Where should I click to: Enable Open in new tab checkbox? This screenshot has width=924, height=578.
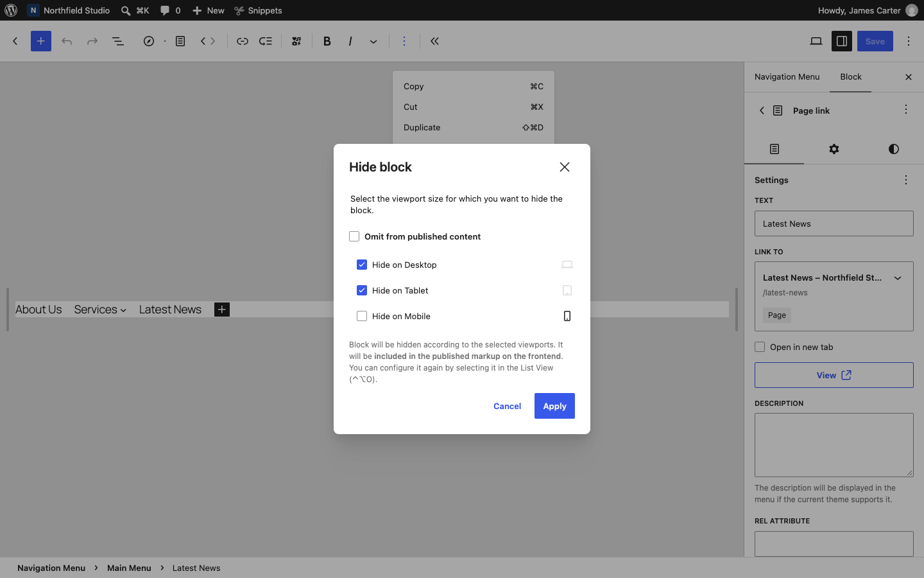(760, 347)
